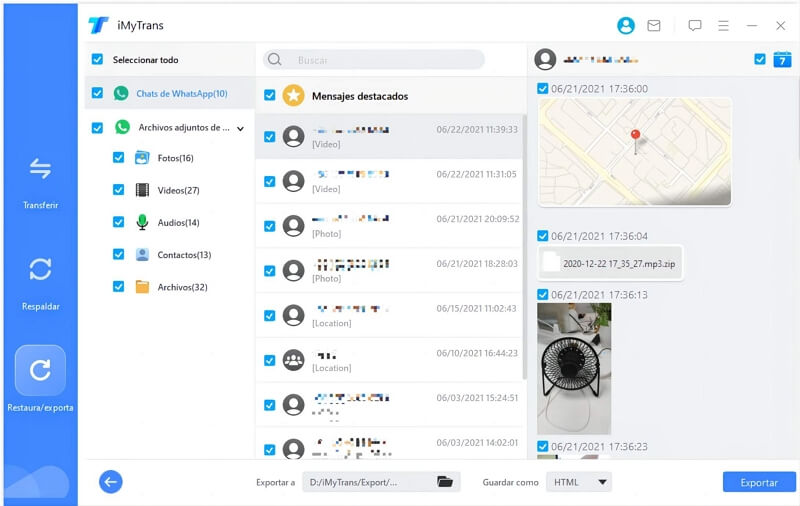This screenshot has height=506, width=800.
Task: Click the WhatsApp icon beside Chats de WhatsApp
Action: (x=121, y=93)
